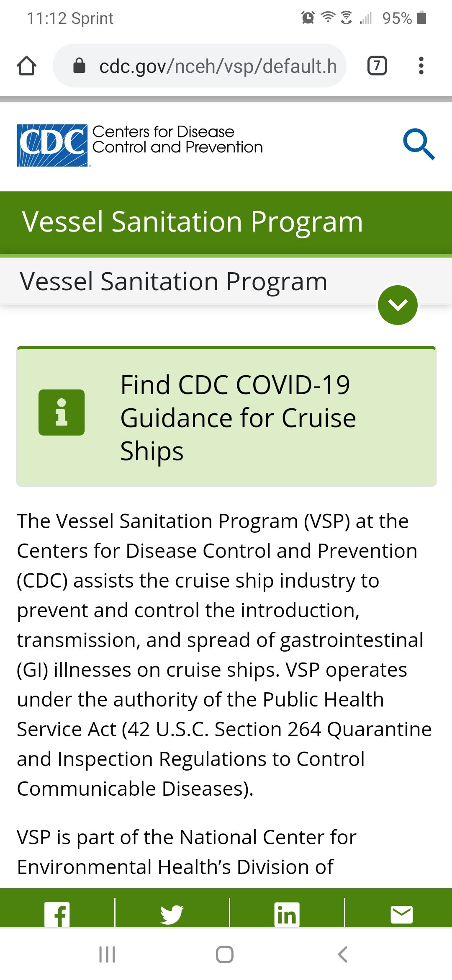This screenshot has height=980, width=452.
Task: Share page via email icon
Action: tap(402, 914)
